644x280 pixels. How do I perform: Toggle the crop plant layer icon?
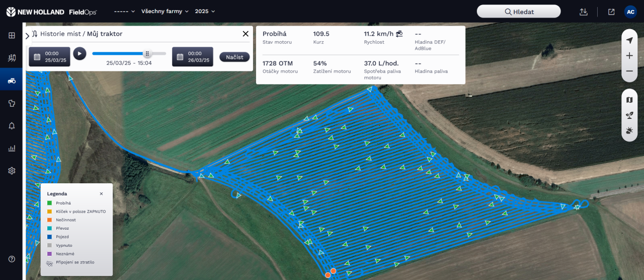tap(629, 115)
